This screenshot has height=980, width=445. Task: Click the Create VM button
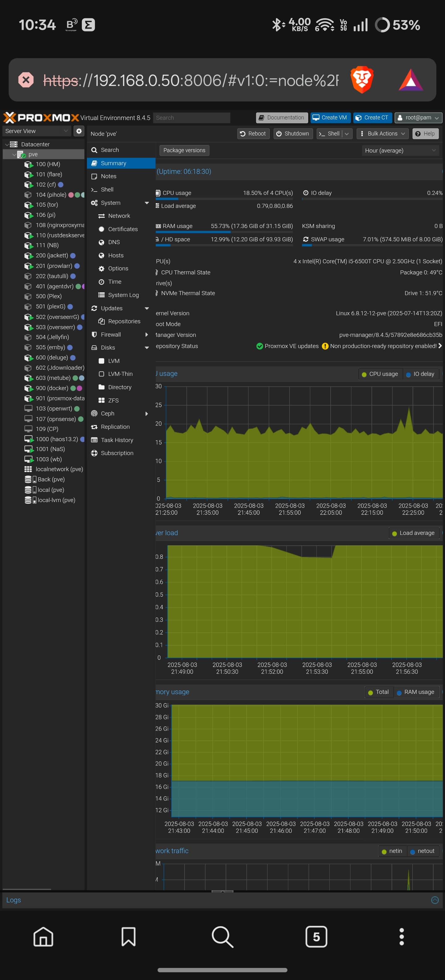[x=330, y=118]
